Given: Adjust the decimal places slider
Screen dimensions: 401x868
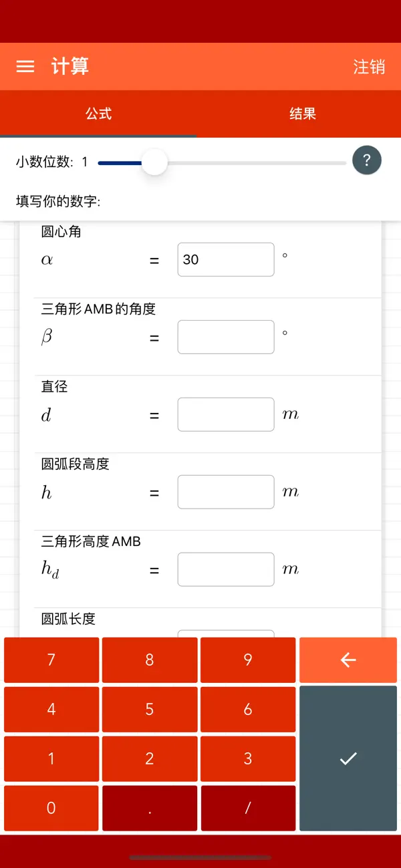Looking at the screenshot, I should click(x=154, y=162).
